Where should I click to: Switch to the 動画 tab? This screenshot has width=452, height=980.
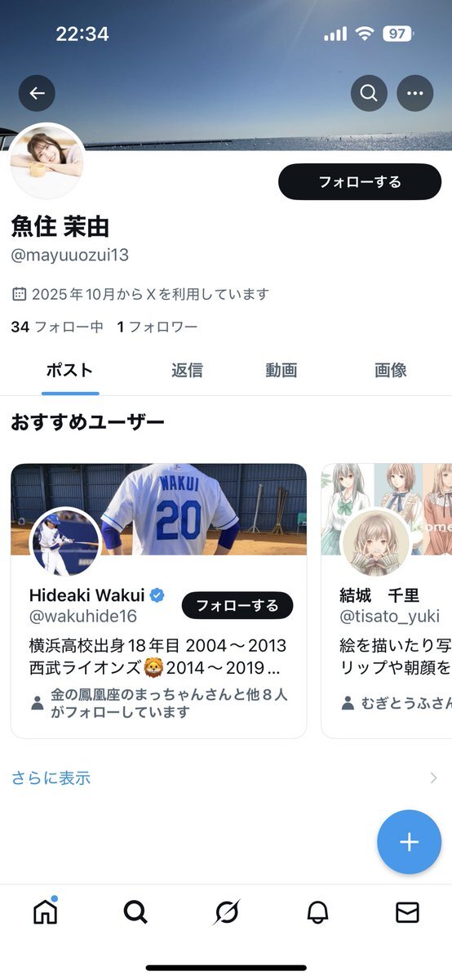point(281,370)
